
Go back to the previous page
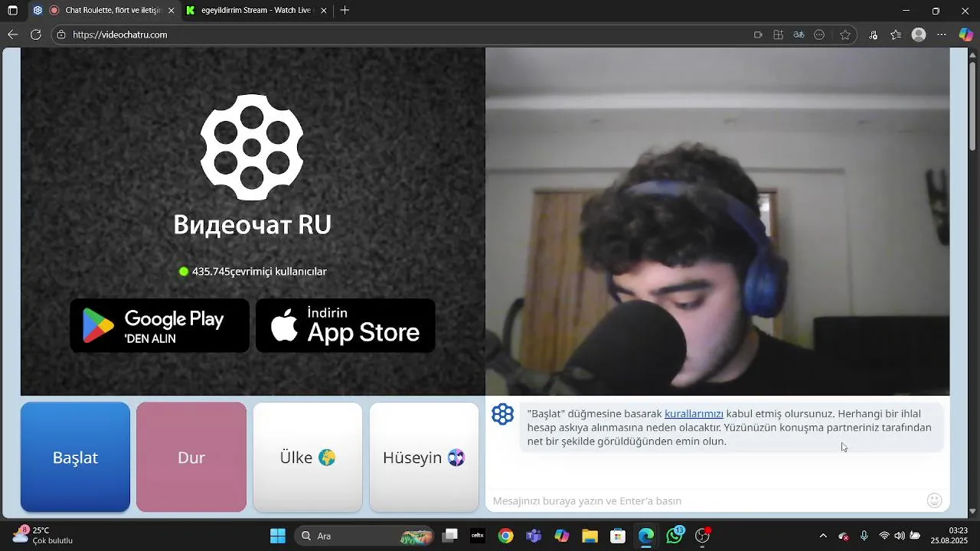pos(12,34)
